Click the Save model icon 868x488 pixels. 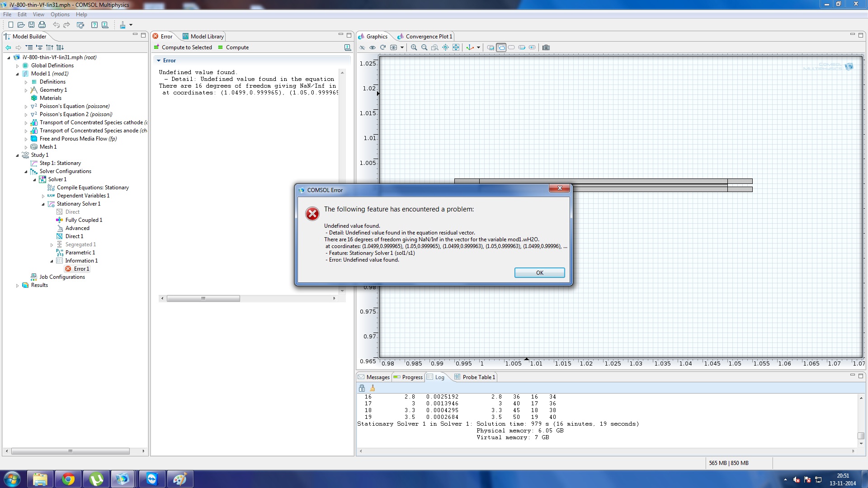[x=31, y=25]
